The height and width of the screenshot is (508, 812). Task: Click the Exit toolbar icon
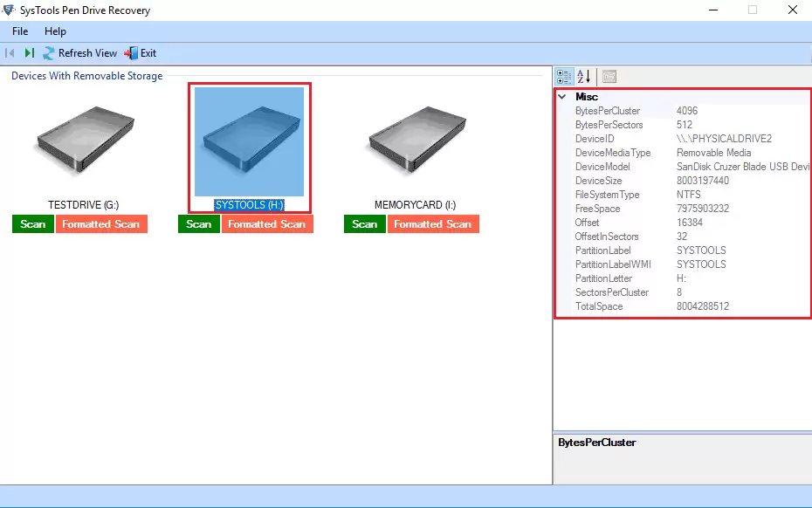132,53
